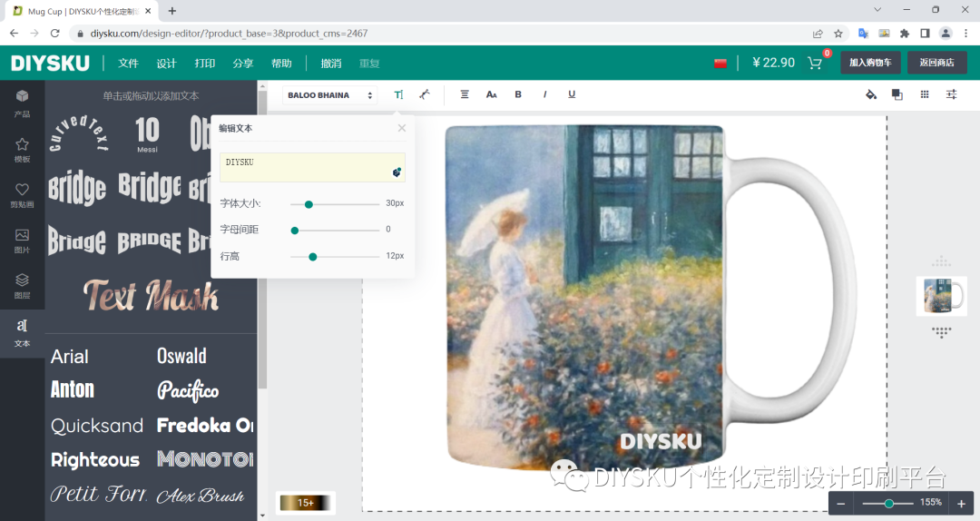The image size is (980, 521).
Task: Click the DIYSKU text input field
Action: [x=312, y=167]
